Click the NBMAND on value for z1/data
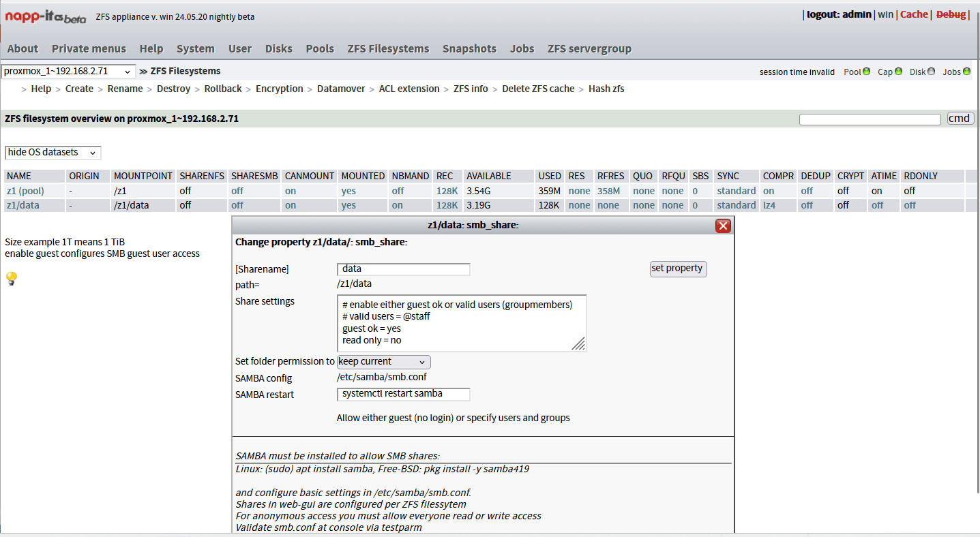 pos(398,205)
